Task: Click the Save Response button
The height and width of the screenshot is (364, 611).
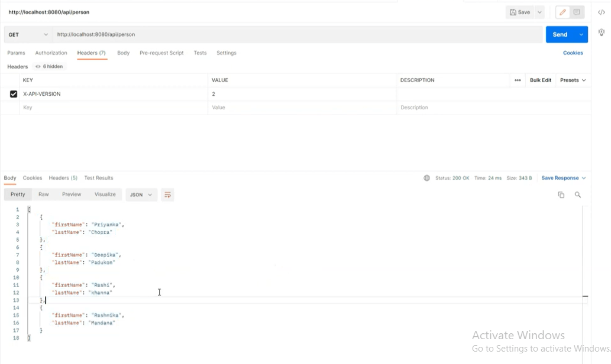Action: pyautogui.click(x=564, y=178)
